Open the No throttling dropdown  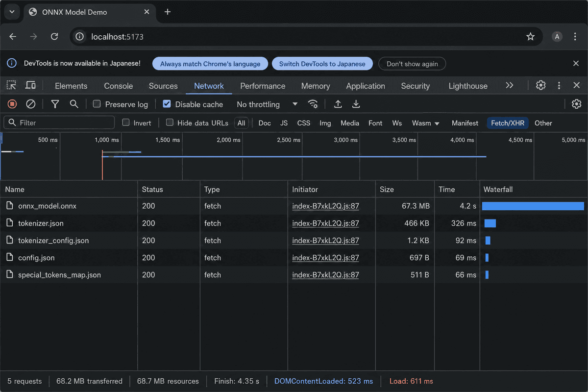tap(267, 104)
